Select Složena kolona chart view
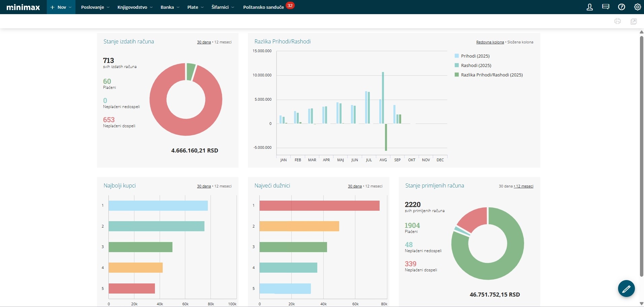The height and width of the screenshot is (307, 644). pyautogui.click(x=520, y=42)
